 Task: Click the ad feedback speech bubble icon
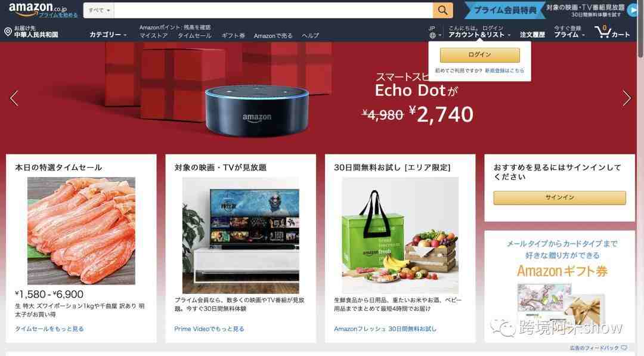pyautogui.click(x=624, y=348)
